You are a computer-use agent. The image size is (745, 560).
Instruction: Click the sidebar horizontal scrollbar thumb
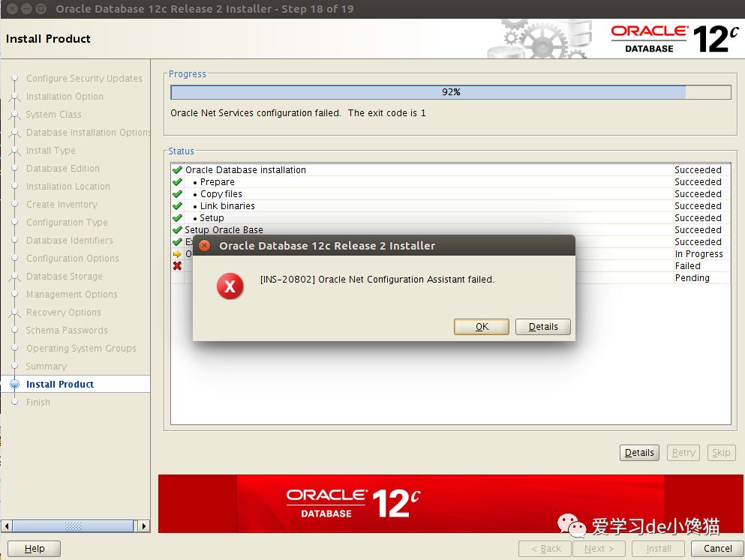(73, 526)
